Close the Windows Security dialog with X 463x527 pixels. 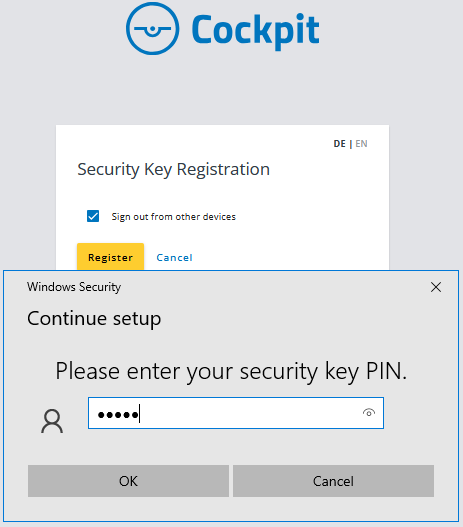coord(436,287)
